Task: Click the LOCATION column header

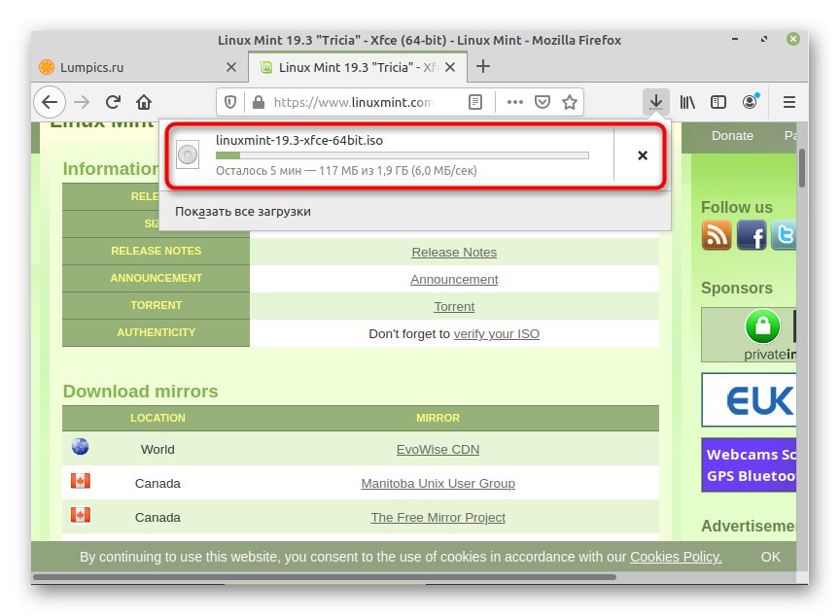Action: pyautogui.click(x=157, y=418)
